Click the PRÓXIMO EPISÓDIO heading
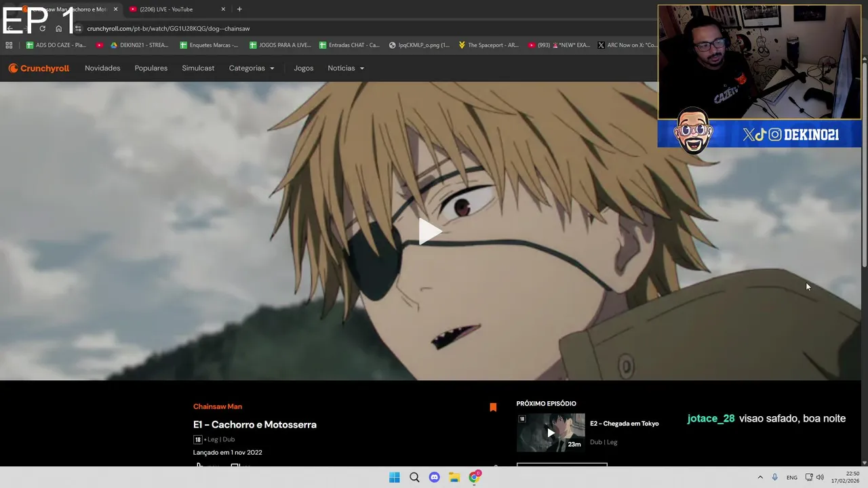The image size is (868, 488). 546,403
